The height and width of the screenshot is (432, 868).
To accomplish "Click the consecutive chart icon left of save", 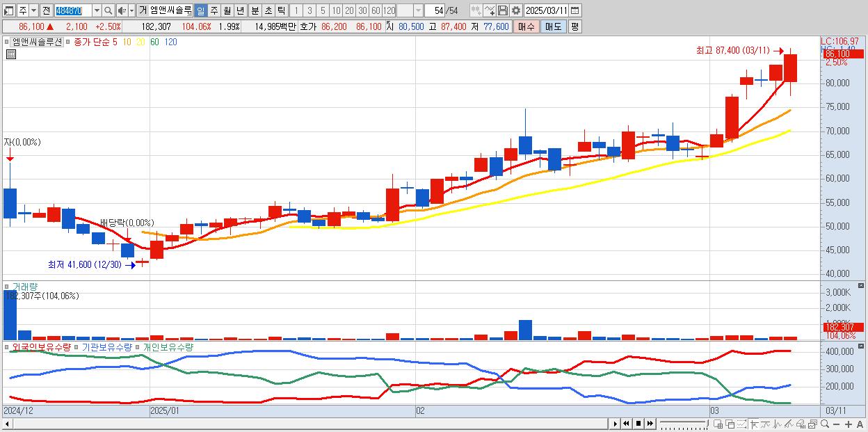I will pos(476,10).
